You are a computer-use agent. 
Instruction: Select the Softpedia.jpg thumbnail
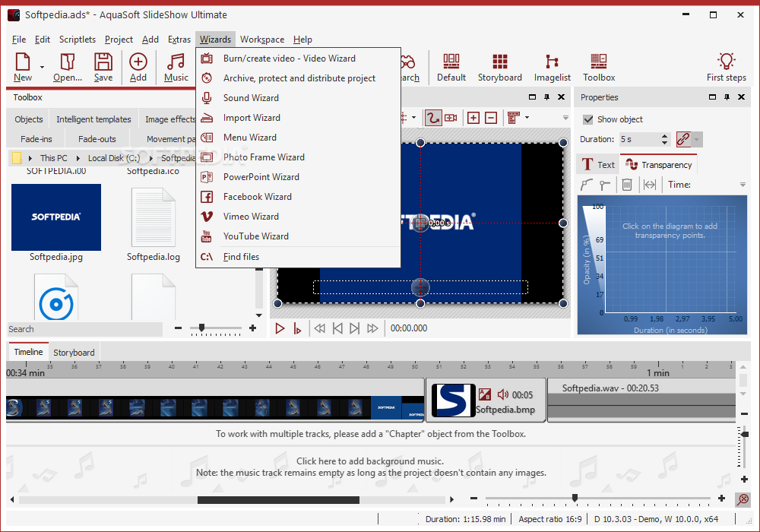tap(56, 217)
